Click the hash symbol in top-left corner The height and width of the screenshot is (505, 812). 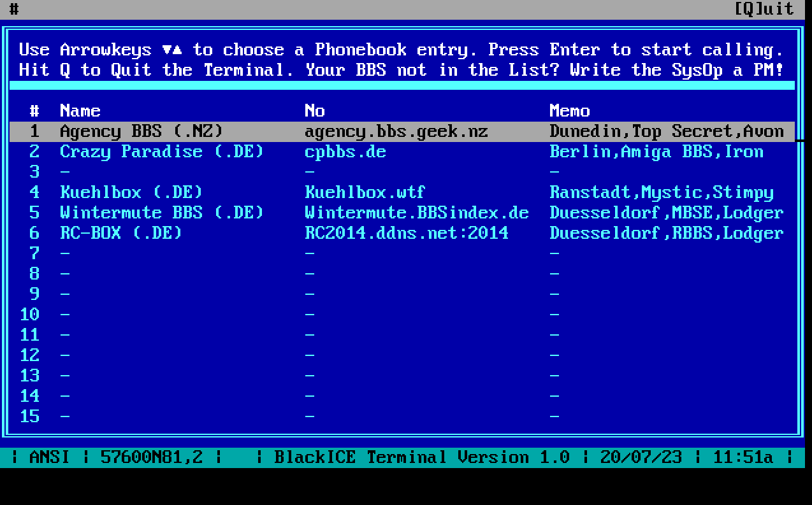(x=14, y=9)
